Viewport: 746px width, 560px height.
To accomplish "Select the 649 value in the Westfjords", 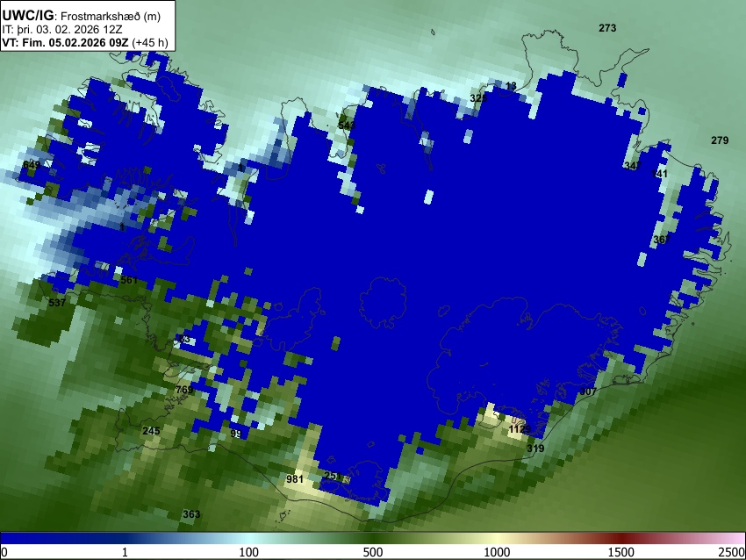I will (32, 165).
